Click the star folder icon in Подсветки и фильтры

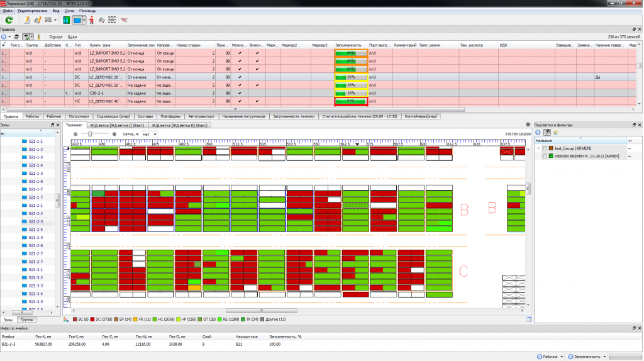(556, 133)
